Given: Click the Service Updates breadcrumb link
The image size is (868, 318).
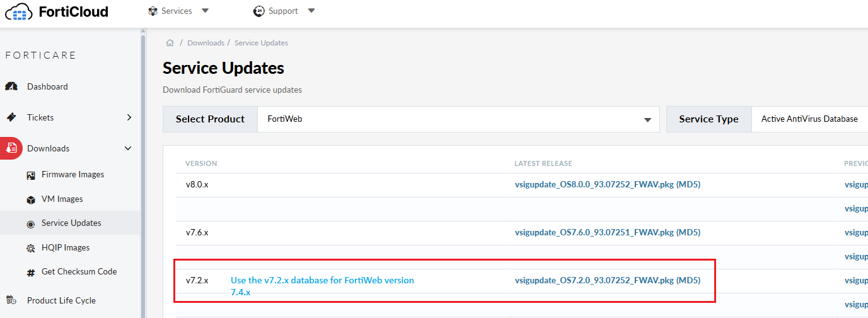Looking at the screenshot, I should [x=261, y=43].
